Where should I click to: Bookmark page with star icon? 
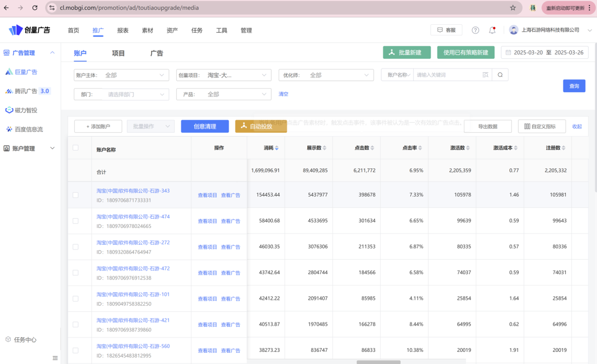tap(513, 8)
